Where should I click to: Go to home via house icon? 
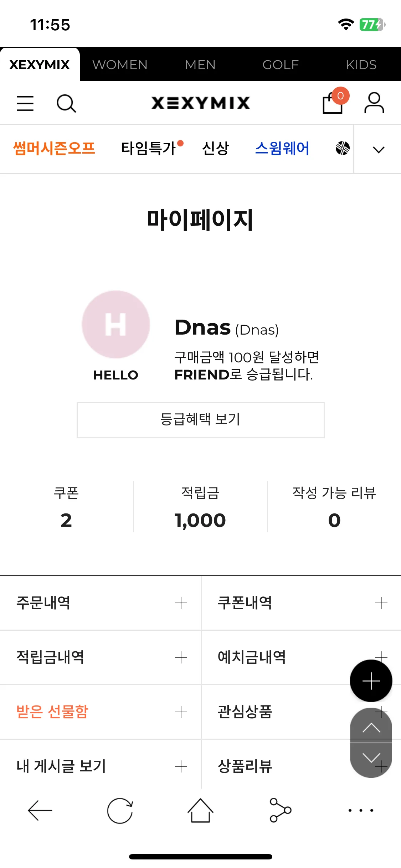(x=200, y=810)
